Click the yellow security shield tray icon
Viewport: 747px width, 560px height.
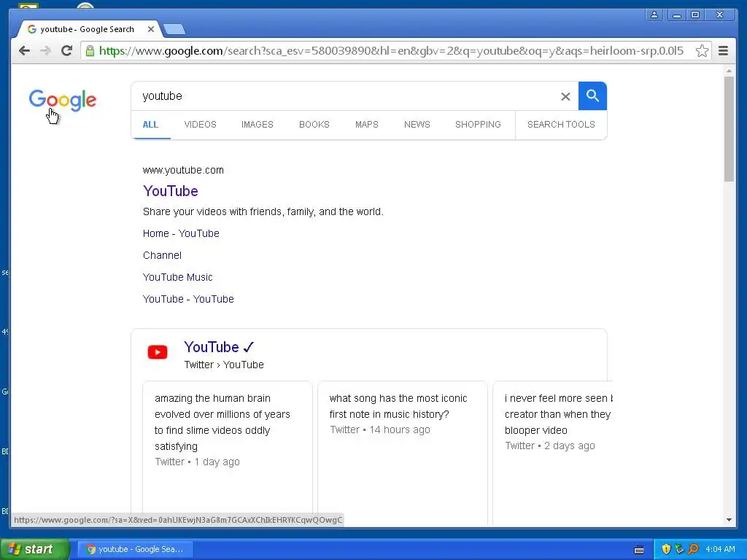(666, 549)
